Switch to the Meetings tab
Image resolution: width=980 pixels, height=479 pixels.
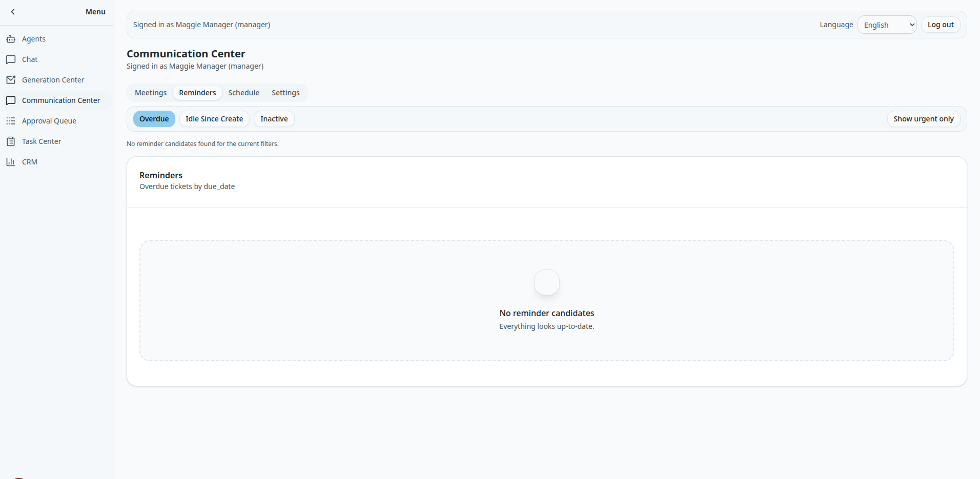151,93
